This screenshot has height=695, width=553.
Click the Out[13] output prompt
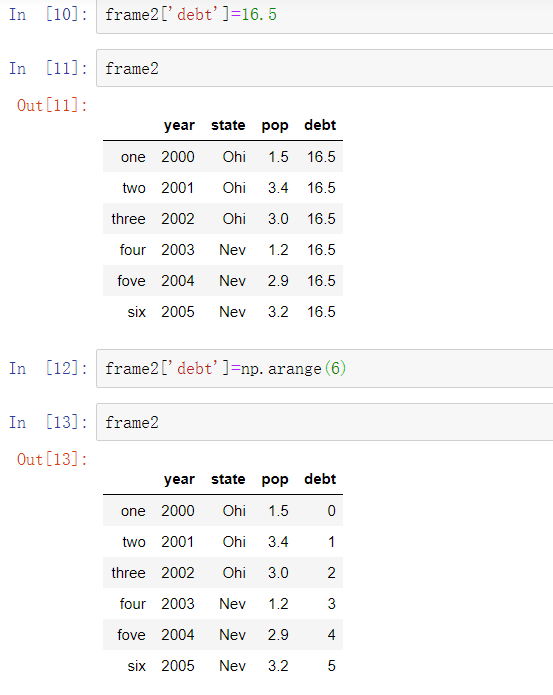pos(52,459)
